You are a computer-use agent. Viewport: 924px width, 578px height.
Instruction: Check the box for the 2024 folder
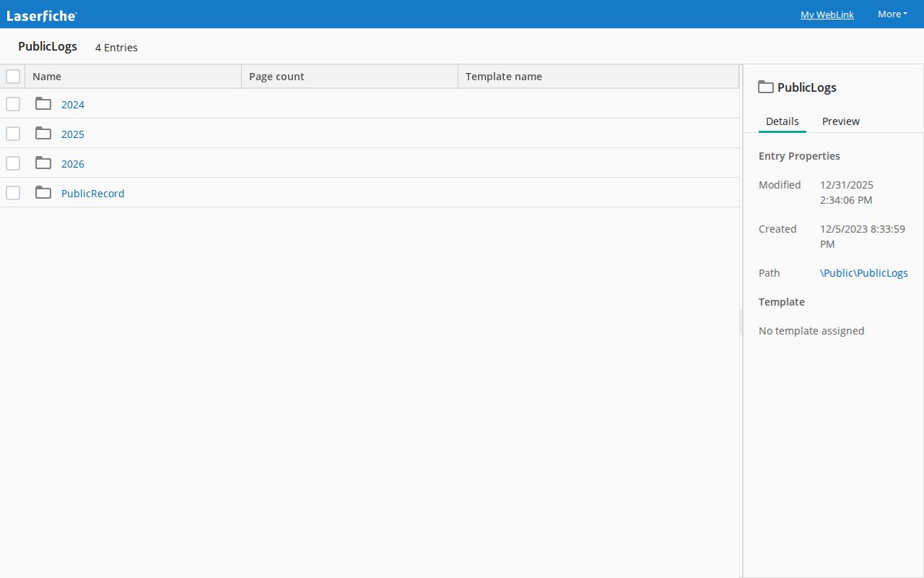pyautogui.click(x=13, y=104)
